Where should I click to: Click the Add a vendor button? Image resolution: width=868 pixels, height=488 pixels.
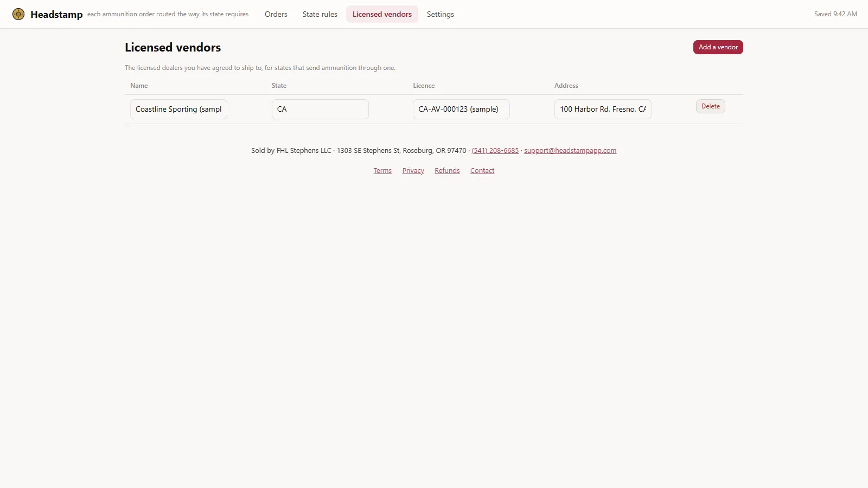[x=718, y=47]
